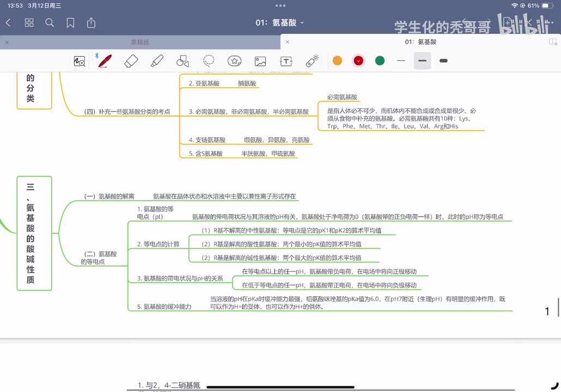Select the red pen tool
This screenshot has width=561, height=392.
(x=105, y=61)
